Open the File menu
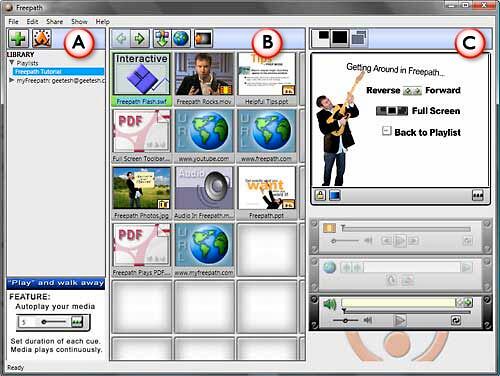The height and width of the screenshot is (376, 500). [x=13, y=22]
